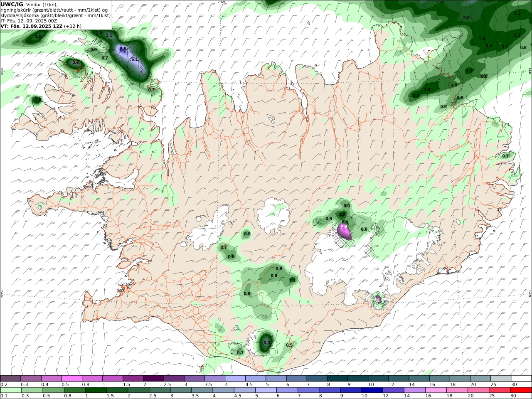This screenshot has height=399, width=532.
Task: Pick dark blue swatch between 10 and 12, lower legend
Action: (371, 390)
